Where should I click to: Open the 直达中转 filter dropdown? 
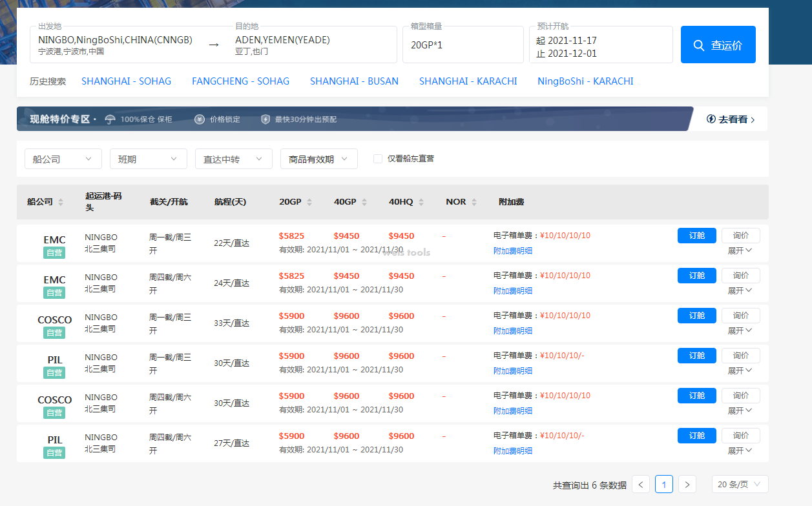[233, 159]
